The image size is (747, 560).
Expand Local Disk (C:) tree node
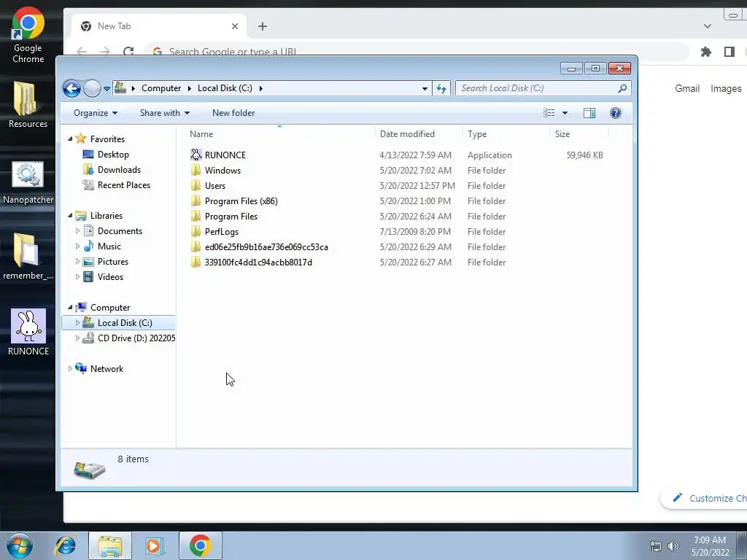(77, 322)
